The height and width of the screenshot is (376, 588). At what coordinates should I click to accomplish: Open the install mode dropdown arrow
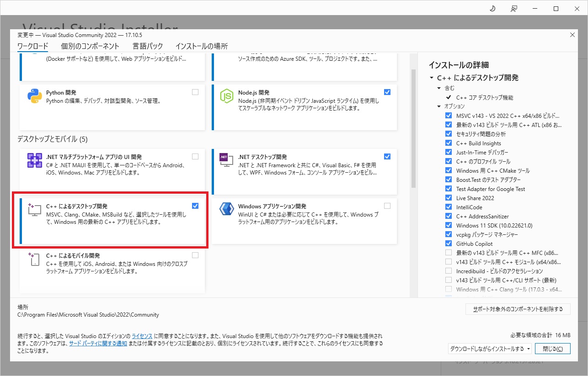[529, 349]
